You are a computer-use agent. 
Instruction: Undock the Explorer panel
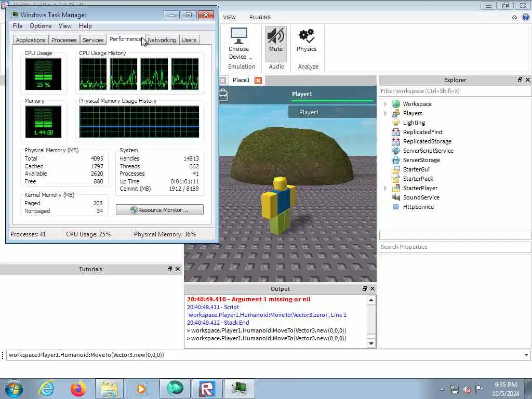[520, 79]
